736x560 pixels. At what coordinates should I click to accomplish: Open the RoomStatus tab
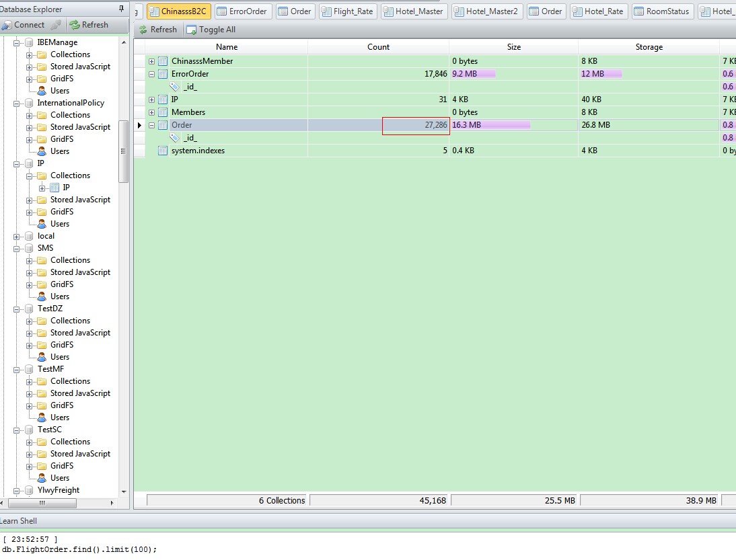662,11
